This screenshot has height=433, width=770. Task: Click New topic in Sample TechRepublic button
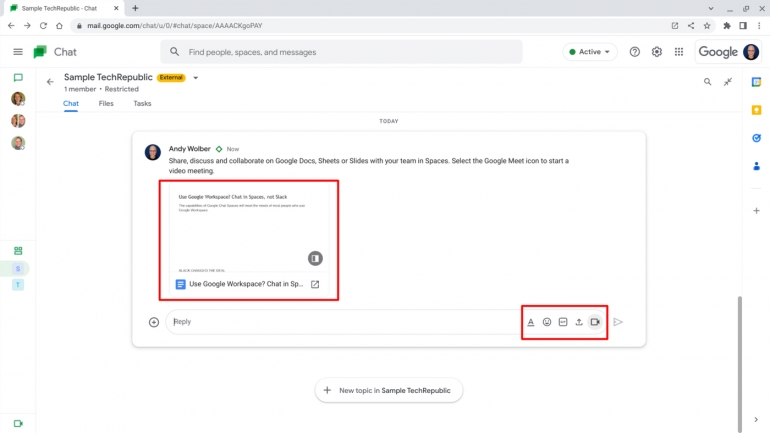[389, 390]
